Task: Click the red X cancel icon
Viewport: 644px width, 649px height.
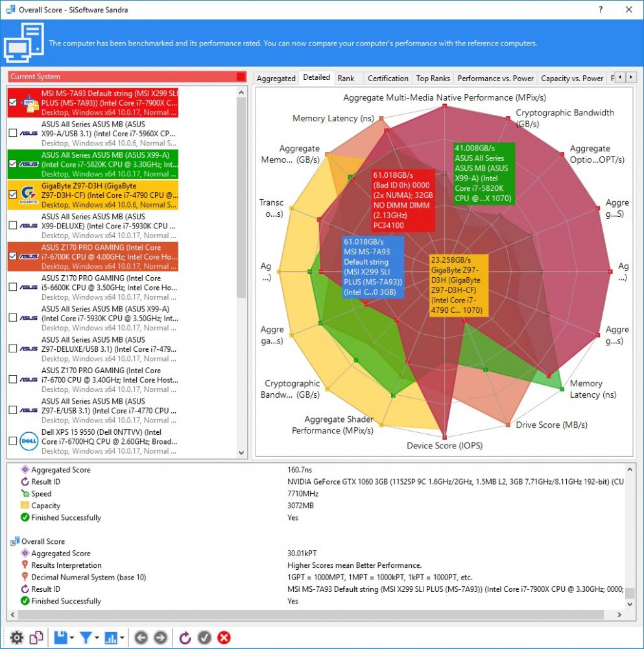Action: click(224, 637)
